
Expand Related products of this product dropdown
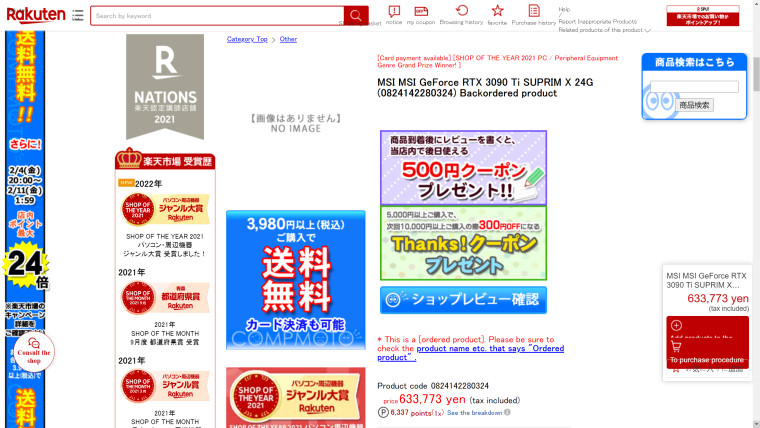pos(604,30)
